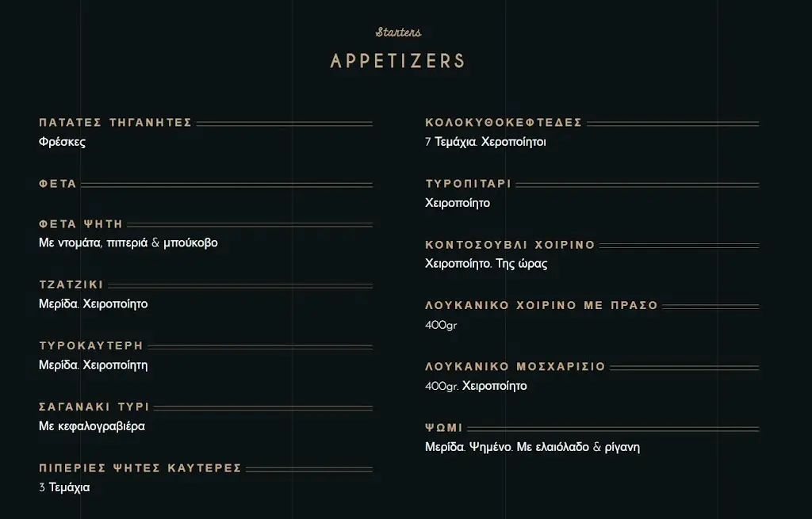Click the APPETIZERS section heading

point(398,61)
